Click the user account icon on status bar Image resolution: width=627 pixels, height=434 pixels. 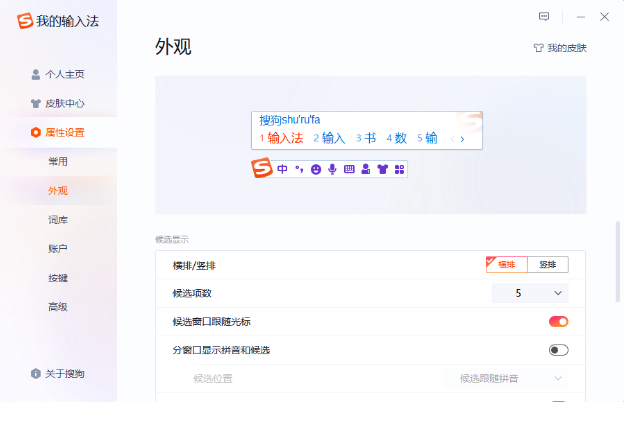pos(365,169)
